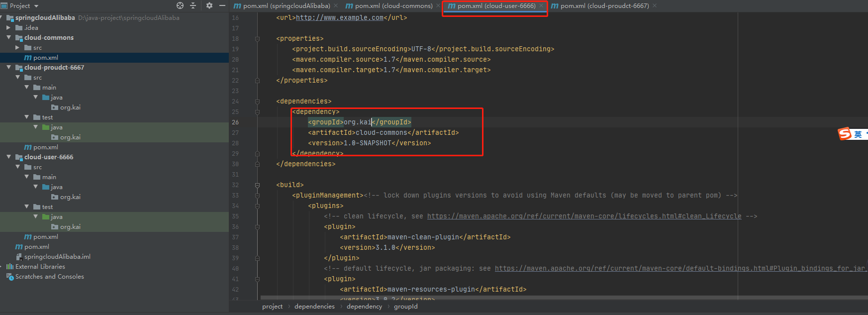The height and width of the screenshot is (315, 868).
Task: Click the Collapse All icon in Project panel
Action: click(193, 5)
